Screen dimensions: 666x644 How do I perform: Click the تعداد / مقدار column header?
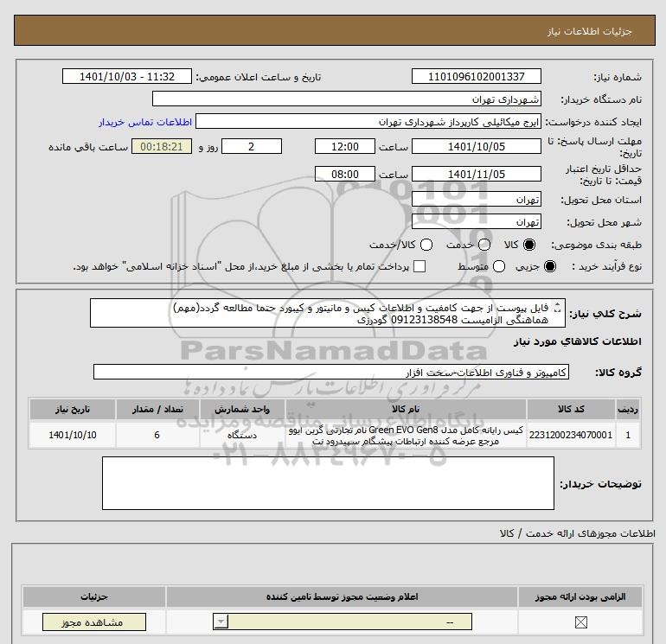157,409
